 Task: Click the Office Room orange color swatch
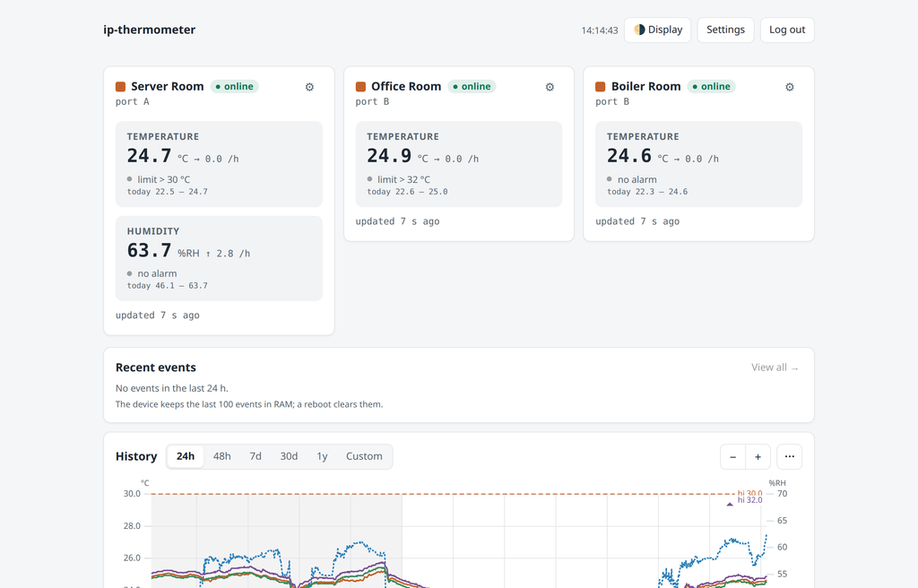(360, 87)
